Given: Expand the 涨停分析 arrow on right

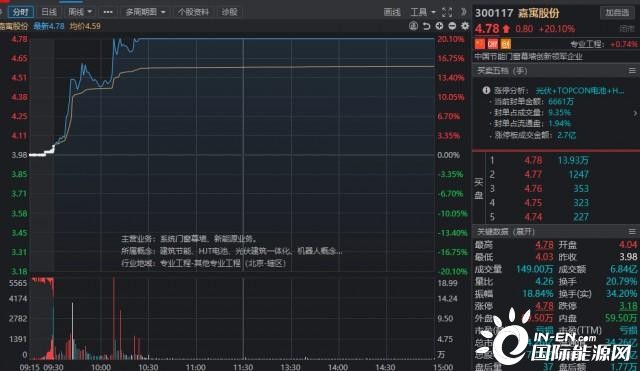Looking at the screenshot, I should point(635,113).
